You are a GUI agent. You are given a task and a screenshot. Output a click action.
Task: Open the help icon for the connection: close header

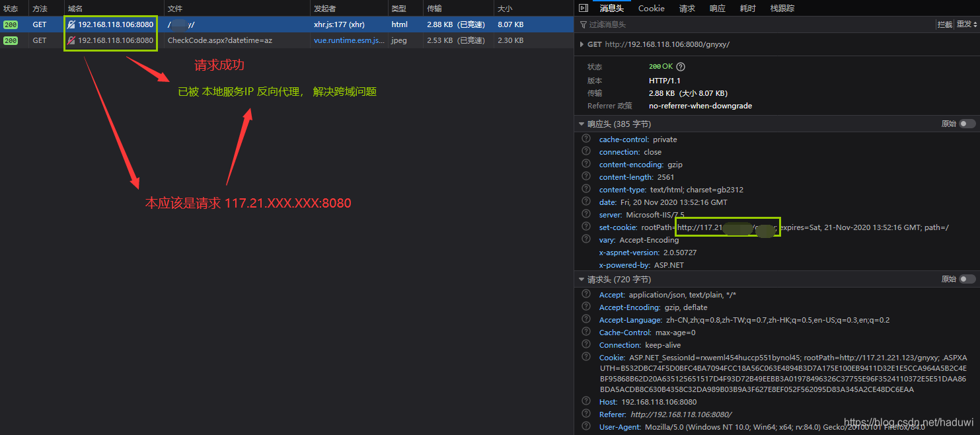click(x=585, y=151)
